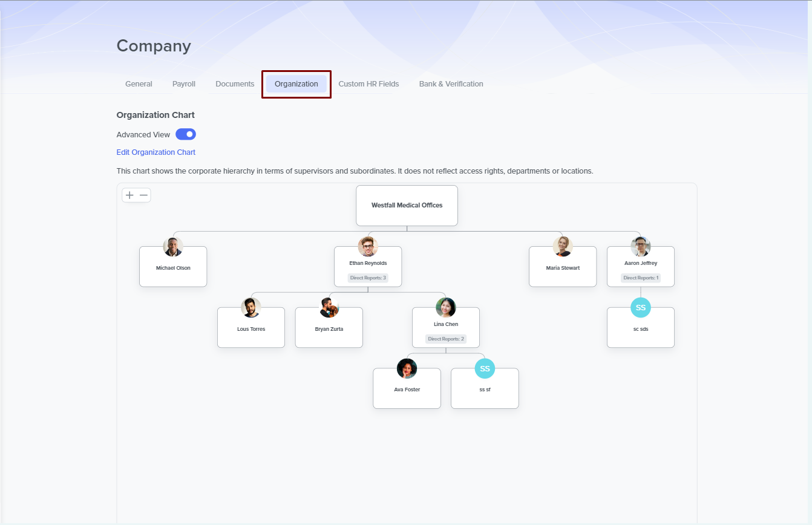Image resolution: width=812 pixels, height=525 pixels.
Task: Click Maria Stewart's profile picture
Action: tap(563, 247)
